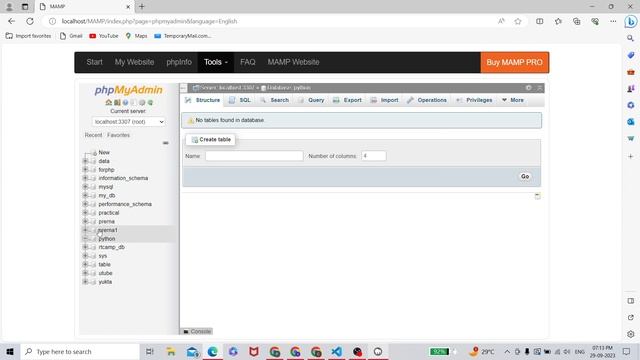Open browser collections icon
Screen dimensions: 640x360
point(576,21)
